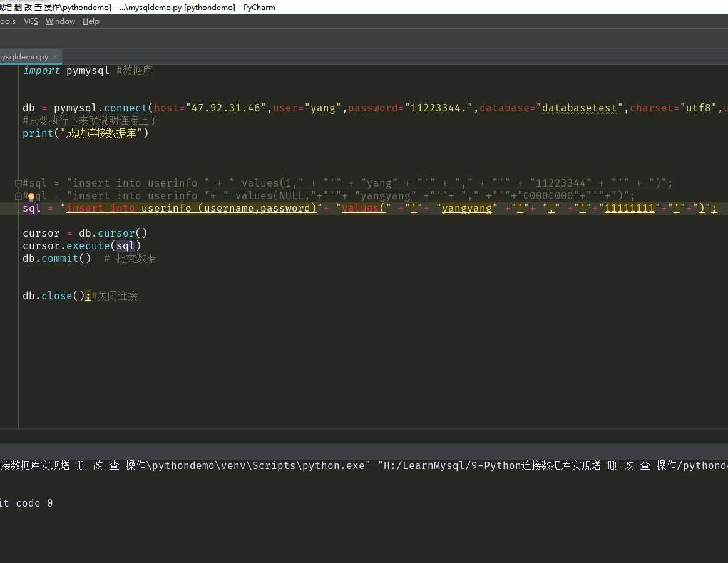728x563 pixels.
Task: Click the host string "47.92.31.46"
Action: [x=225, y=108]
